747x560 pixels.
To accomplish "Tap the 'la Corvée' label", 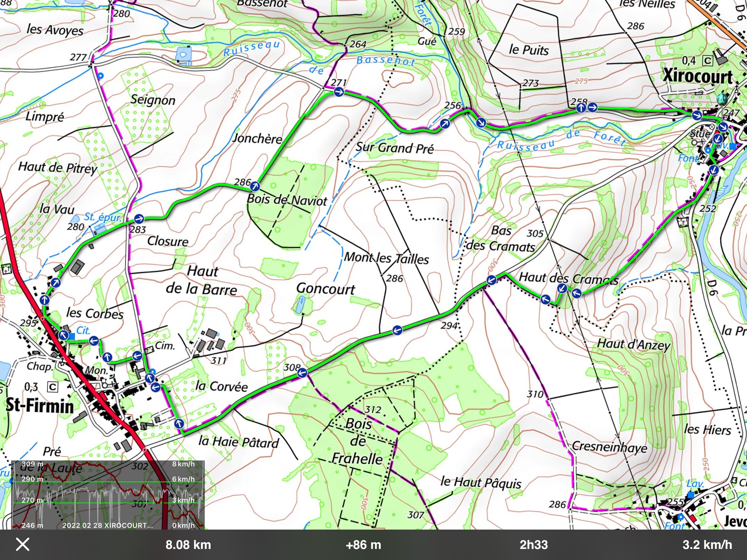I will click(221, 386).
